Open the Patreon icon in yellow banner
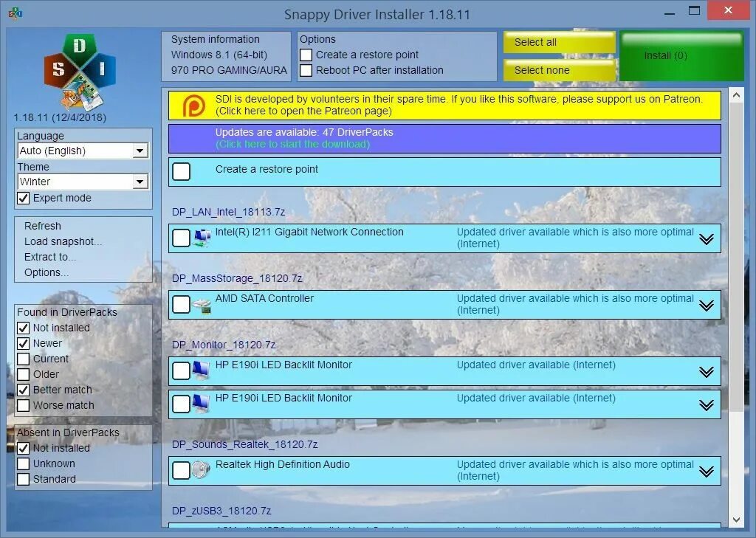Image resolution: width=756 pixels, height=538 pixels. (194, 105)
